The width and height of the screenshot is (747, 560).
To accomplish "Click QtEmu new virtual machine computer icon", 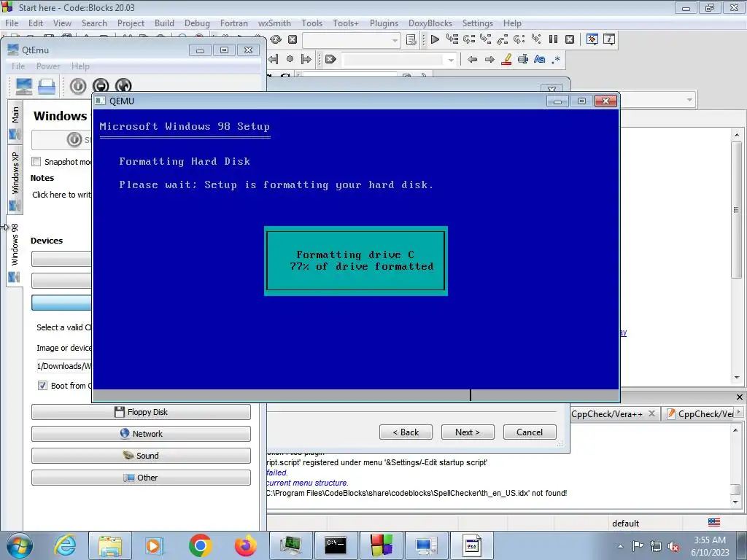I will [x=24, y=86].
